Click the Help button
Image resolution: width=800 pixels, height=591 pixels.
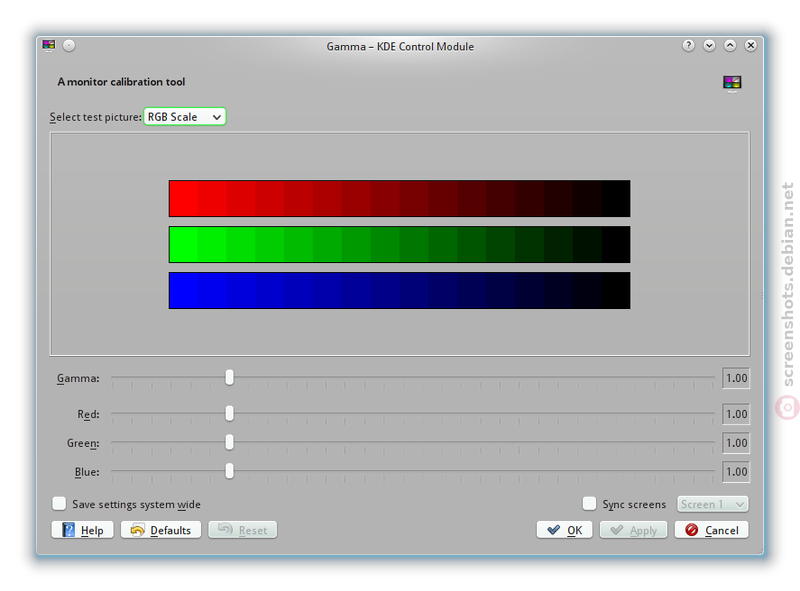coord(83,530)
